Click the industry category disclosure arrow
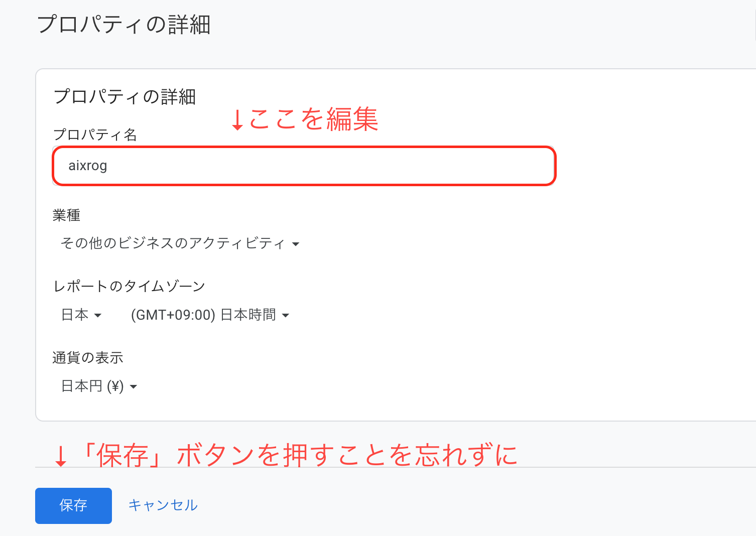This screenshot has width=756, height=536. click(297, 244)
